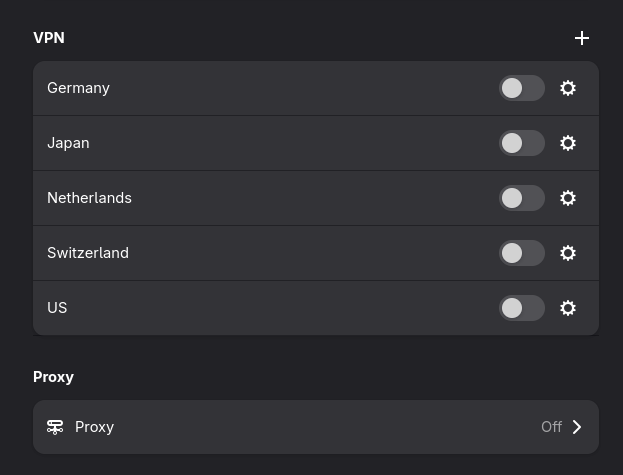623x475 pixels.
Task: Turn on the Japan VPN toggle
Action: coord(522,143)
